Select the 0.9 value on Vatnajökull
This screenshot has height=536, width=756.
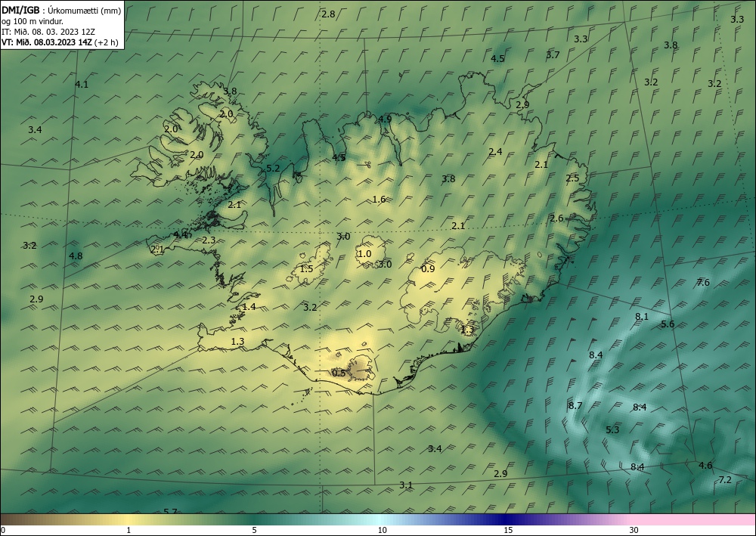[428, 269]
